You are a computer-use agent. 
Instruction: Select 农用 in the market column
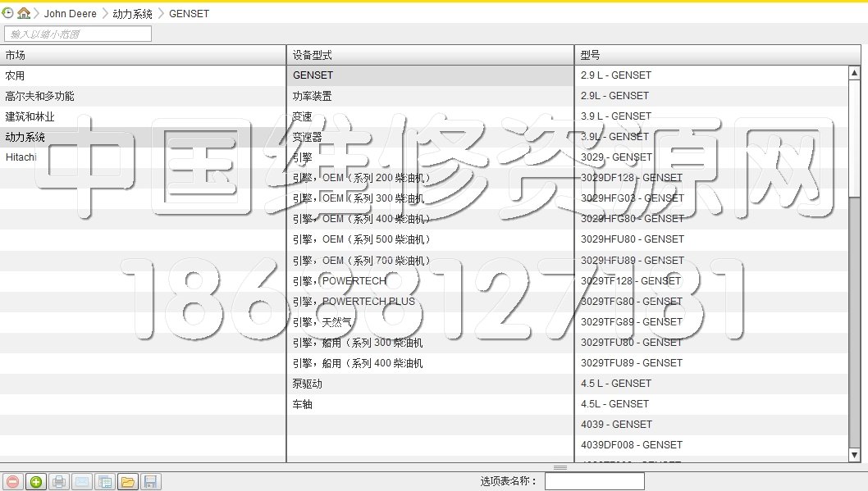pyautogui.click(x=16, y=75)
